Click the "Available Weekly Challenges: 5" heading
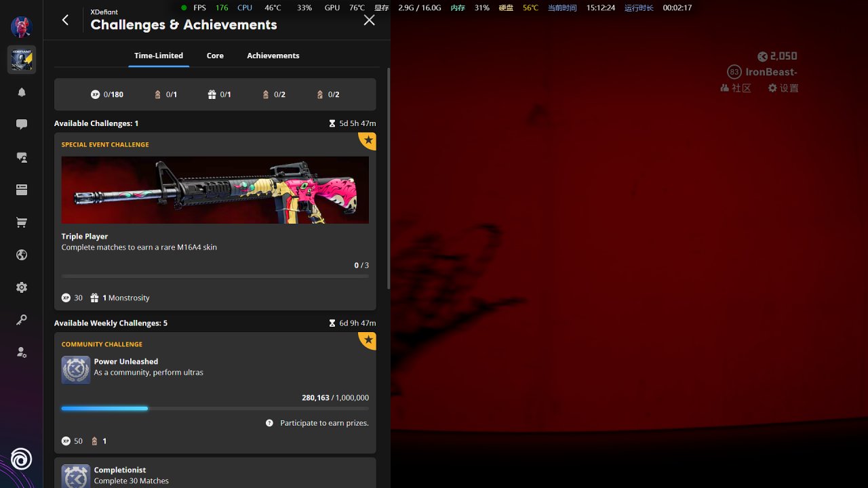The width and height of the screenshot is (868, 488). tap(111, 323)
